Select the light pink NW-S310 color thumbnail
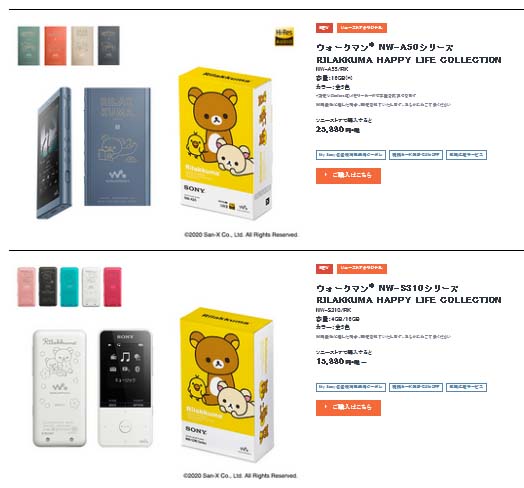524x488 pixels. (x=26, y=287)
